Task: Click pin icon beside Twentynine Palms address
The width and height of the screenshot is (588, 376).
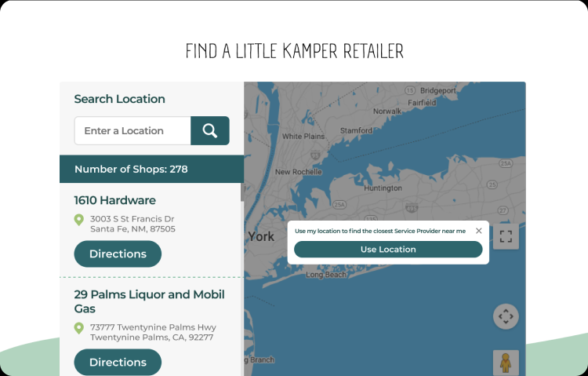Action: point(78,328)
